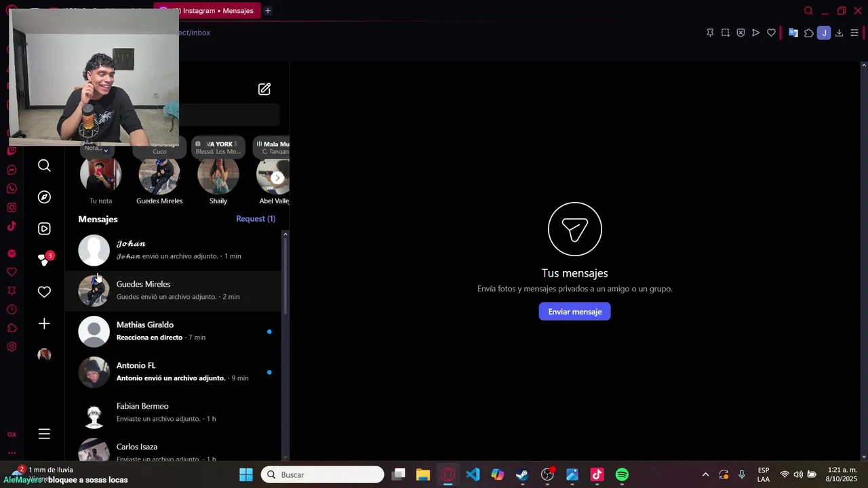Add page to bookmarks heart in toolbar
The width and height of the screenshot is (868, 488).
click(771, 33)
